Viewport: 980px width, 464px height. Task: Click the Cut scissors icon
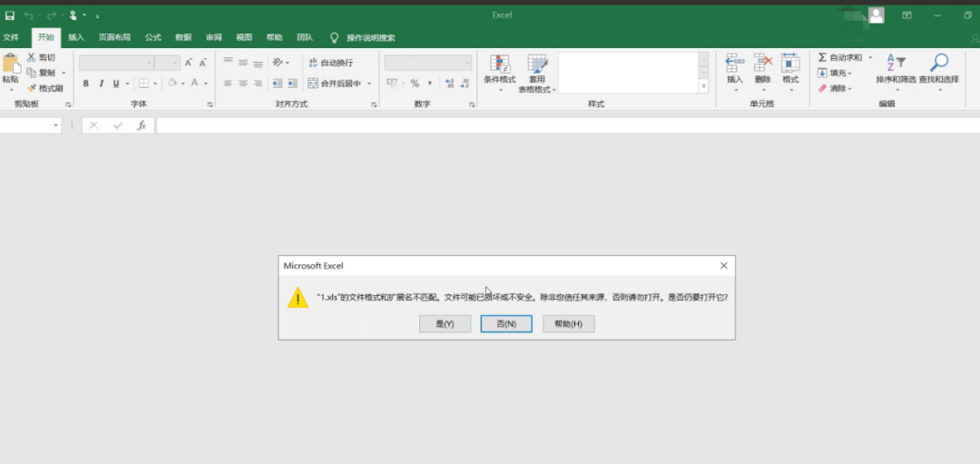click(31, 57)
